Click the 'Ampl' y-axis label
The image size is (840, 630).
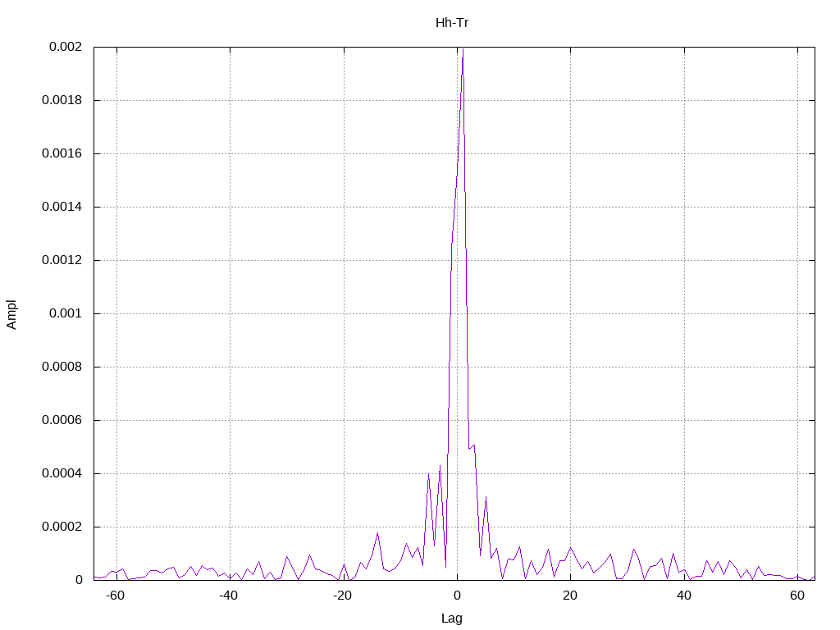point(11,314)
